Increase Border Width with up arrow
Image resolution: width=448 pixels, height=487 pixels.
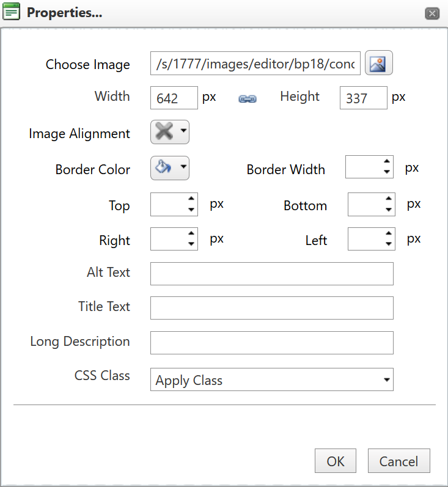386,161
